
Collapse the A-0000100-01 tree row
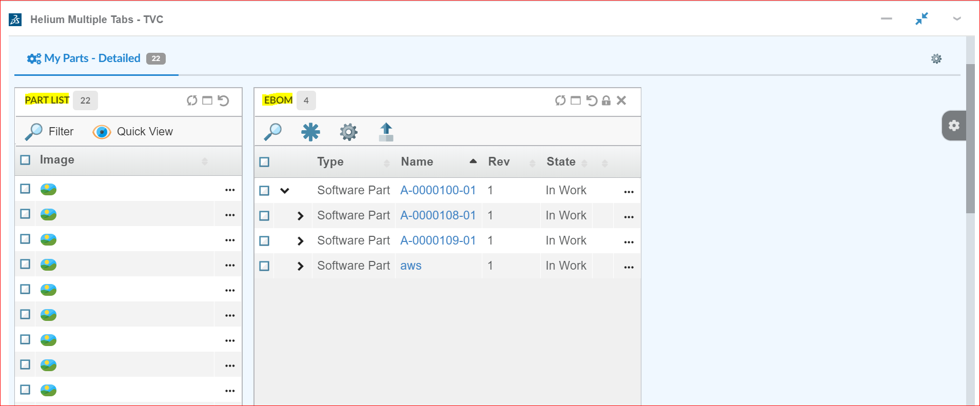pyautogui.click(x=285, y=191)
